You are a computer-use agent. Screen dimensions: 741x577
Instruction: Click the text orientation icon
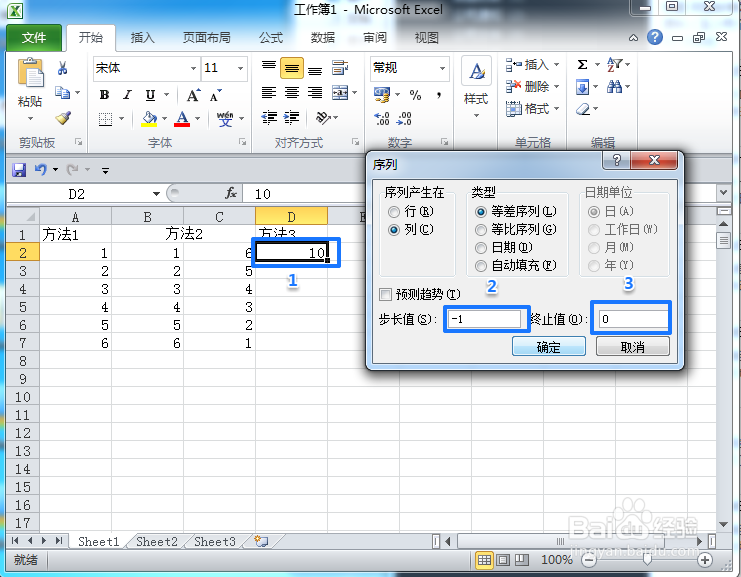coord(323,117)
